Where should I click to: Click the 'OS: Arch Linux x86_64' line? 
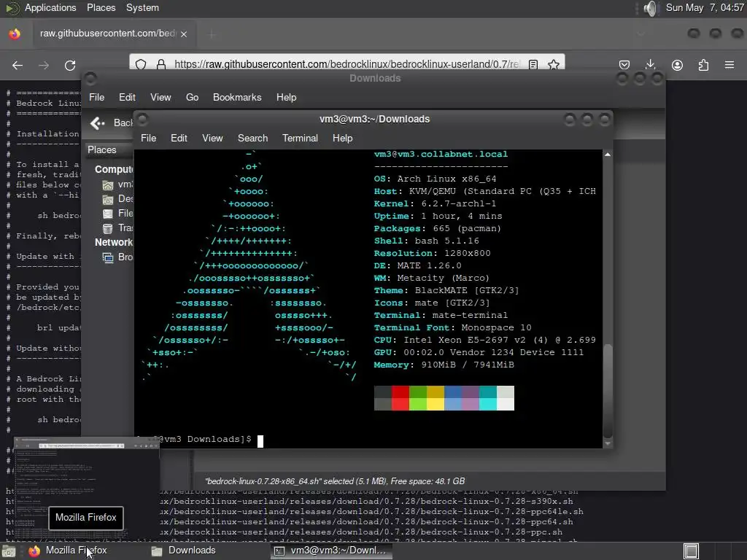click(435, 179)
